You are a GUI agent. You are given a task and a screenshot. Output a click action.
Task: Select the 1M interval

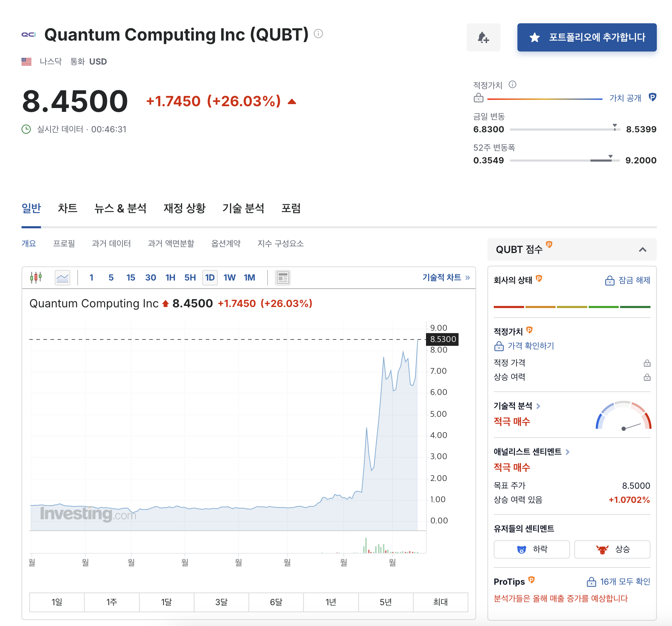(x=250, y=278)
